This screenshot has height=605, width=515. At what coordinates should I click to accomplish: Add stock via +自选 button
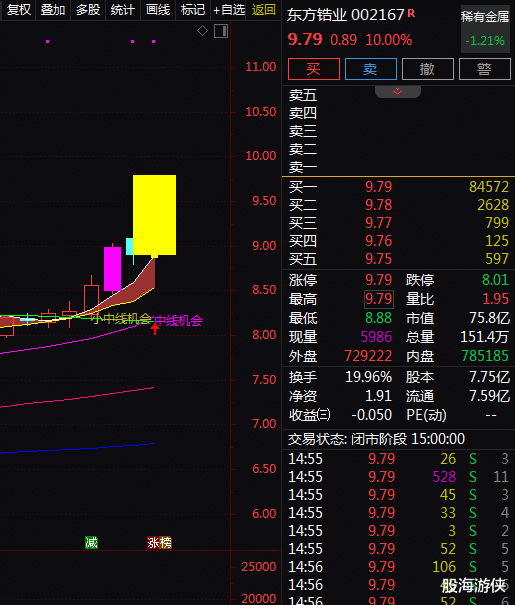point(229,9)
